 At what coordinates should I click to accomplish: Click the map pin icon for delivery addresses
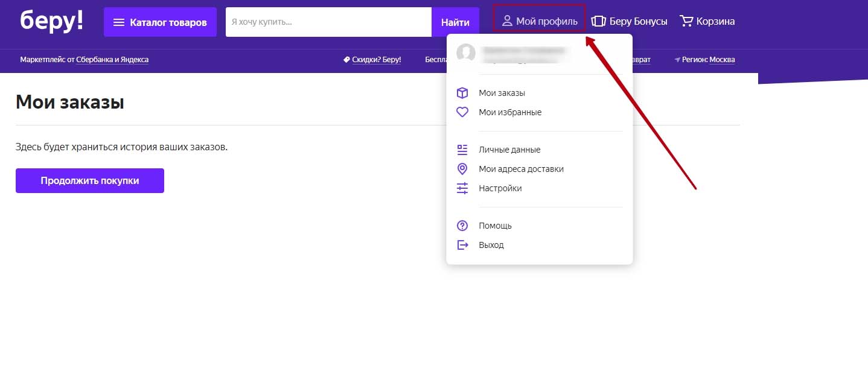pyautogui.click(x=462, y=169)
